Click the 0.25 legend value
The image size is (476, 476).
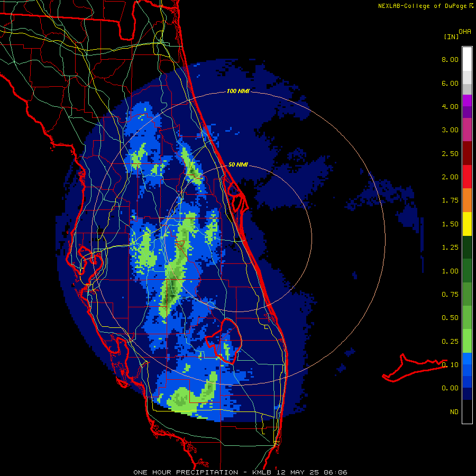pos(450,342)
